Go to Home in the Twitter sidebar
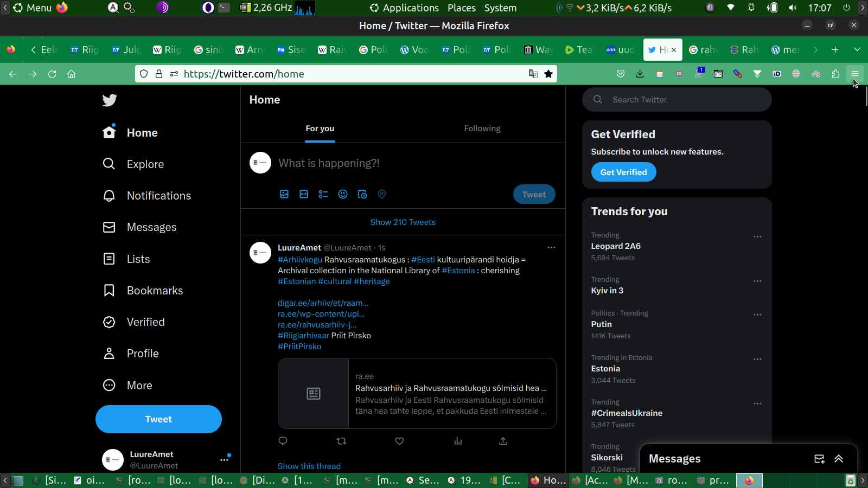Screen dimensions: 868x488 coord(130,133)
